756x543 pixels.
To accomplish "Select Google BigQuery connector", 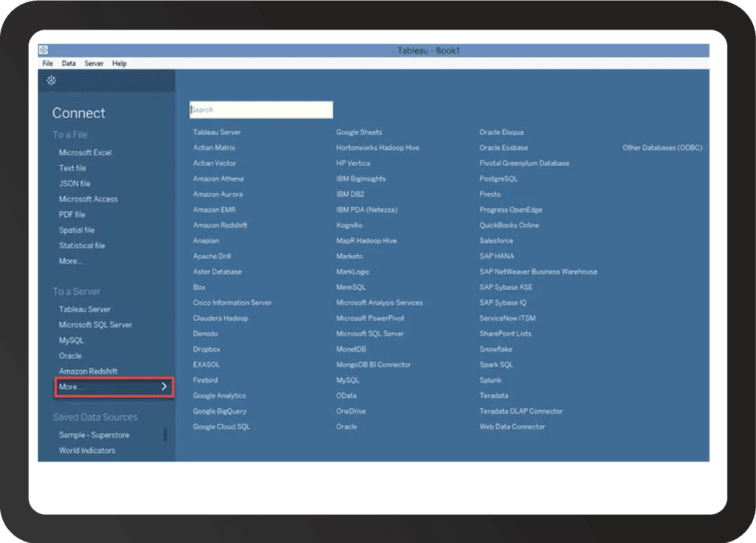I will tap(219, 411).
